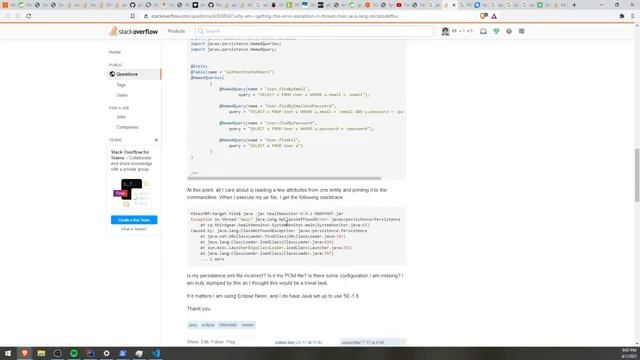
Task: Click the address bar URL
Action: [x=274, y=16]
